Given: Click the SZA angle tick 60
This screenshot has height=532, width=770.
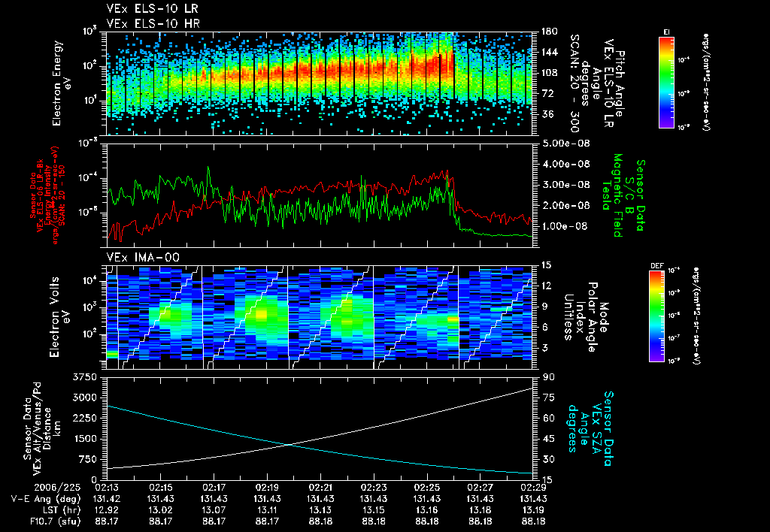Looking at the screenshot, I should pyautogui.click(x=548, y=418).
